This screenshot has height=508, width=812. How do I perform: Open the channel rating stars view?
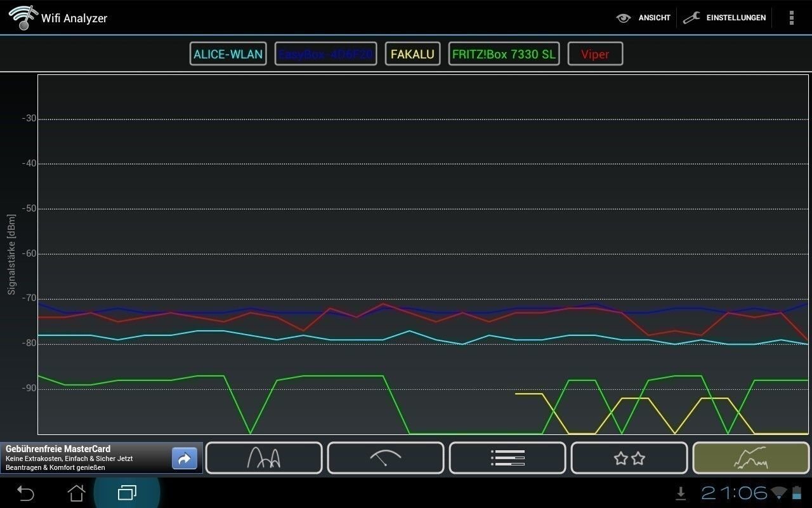click(x=629, y=458)
